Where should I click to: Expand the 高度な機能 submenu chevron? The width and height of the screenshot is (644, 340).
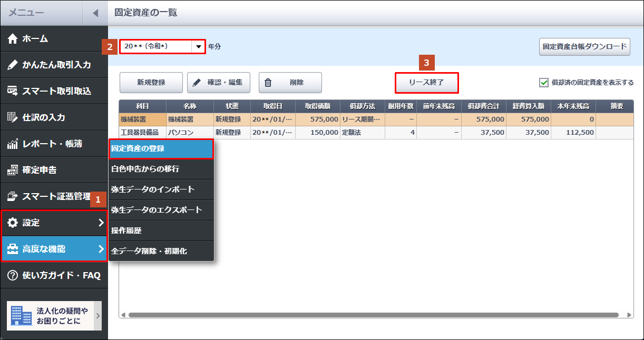(x=101, y=249)
